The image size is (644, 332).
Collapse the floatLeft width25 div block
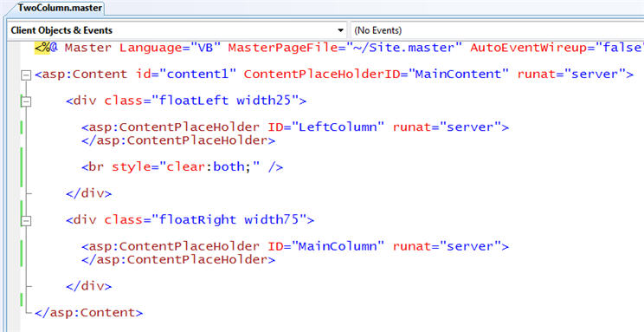pos(26,101)
